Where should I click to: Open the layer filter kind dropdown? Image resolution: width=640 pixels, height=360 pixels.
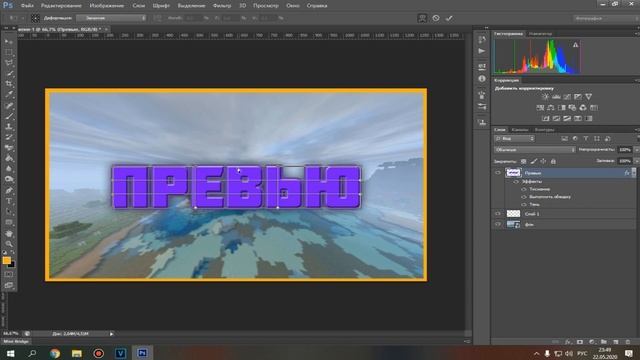pos(514,139)
